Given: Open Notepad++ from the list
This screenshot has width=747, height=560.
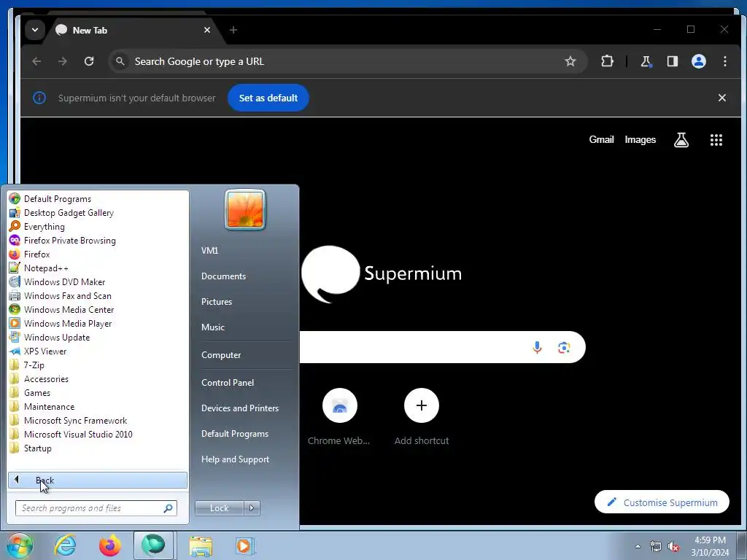Looking at the screenshot, I should (x=98, y=268).
